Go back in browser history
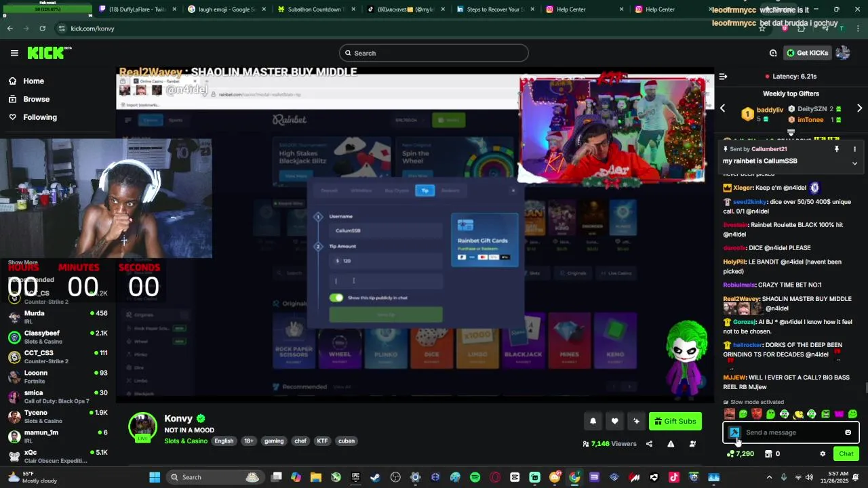 click(x=9, y=28)
